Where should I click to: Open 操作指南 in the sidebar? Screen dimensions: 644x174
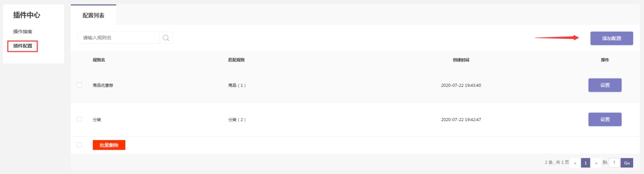23,32
